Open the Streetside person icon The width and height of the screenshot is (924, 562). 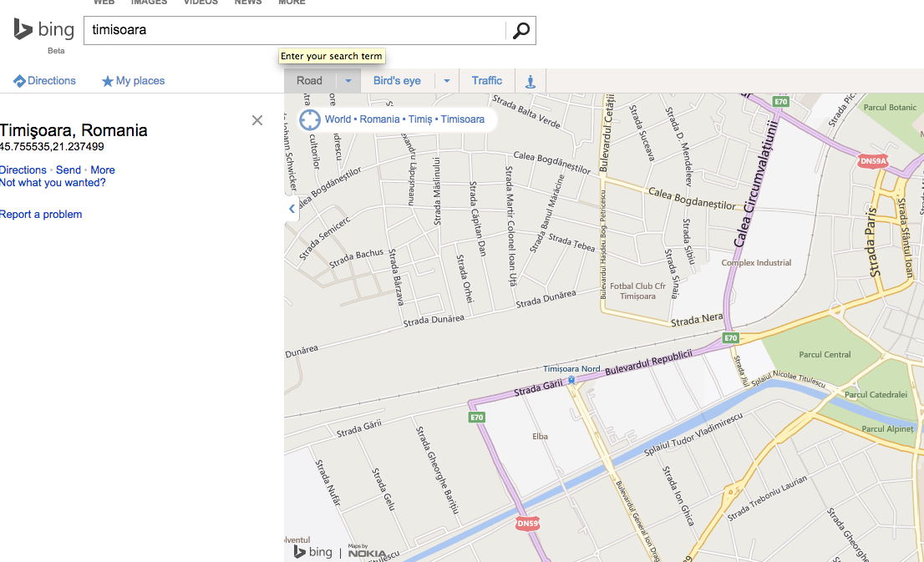(531, 81)
